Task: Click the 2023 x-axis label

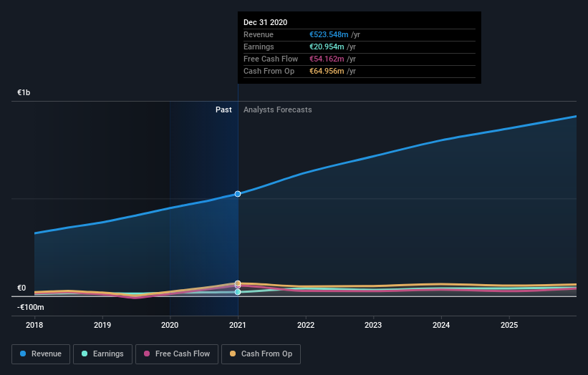Action: pos(373,325)
